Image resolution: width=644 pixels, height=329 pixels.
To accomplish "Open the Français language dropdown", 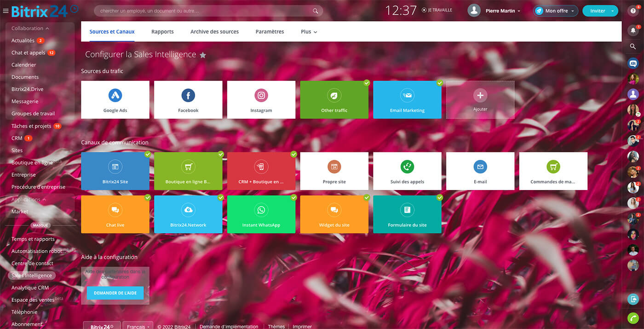I will click(x=138, y=326).
